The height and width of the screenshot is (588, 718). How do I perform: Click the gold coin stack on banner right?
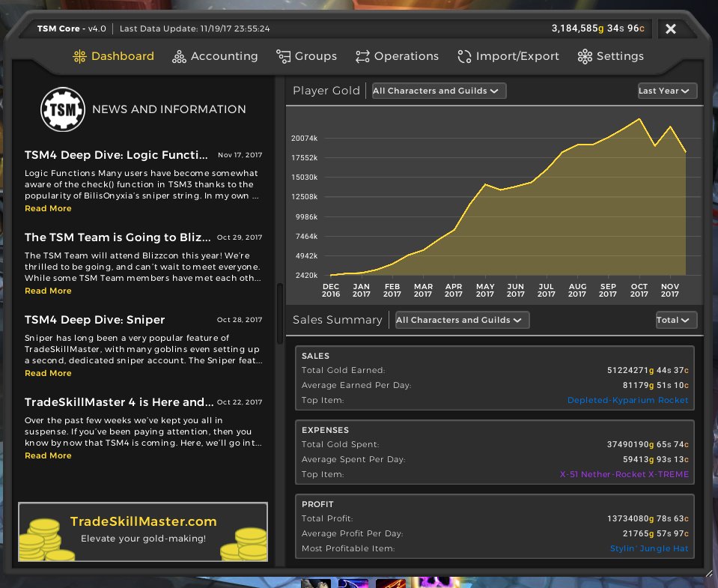point(244,544)
